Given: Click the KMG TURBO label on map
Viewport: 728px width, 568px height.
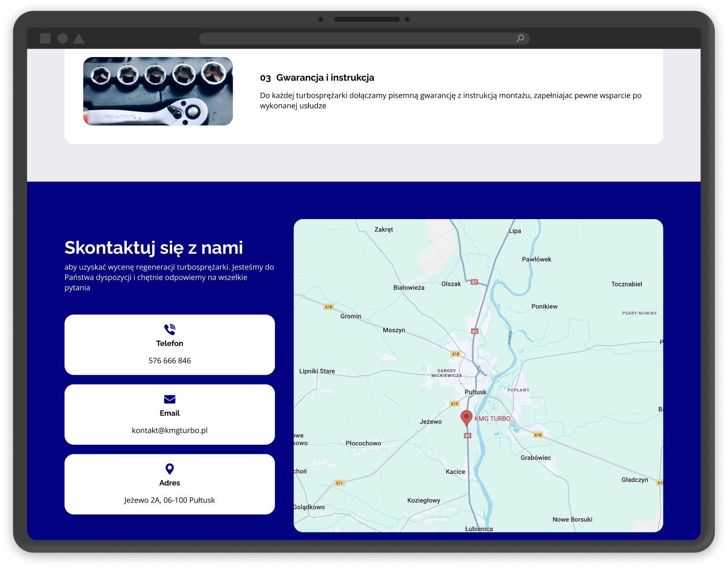Looking at the screenshot, I should click(x=493, y=419).
